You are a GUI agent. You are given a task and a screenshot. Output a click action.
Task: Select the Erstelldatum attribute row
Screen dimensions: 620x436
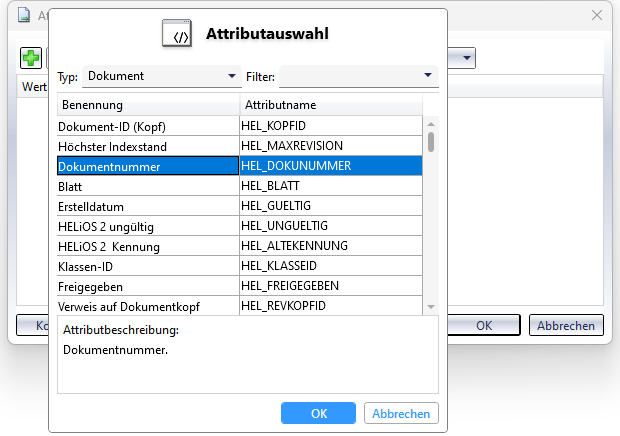tap(148, 206)
